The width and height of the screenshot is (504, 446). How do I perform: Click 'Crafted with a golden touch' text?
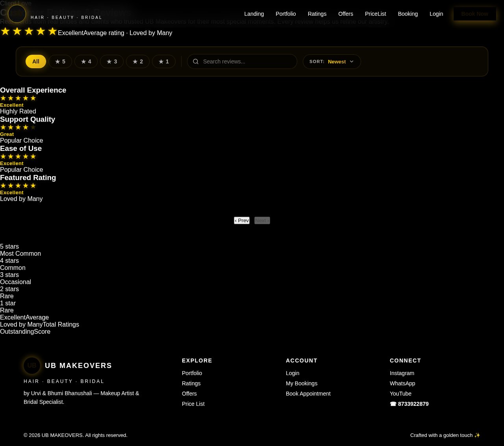click(x=445, y=435)
